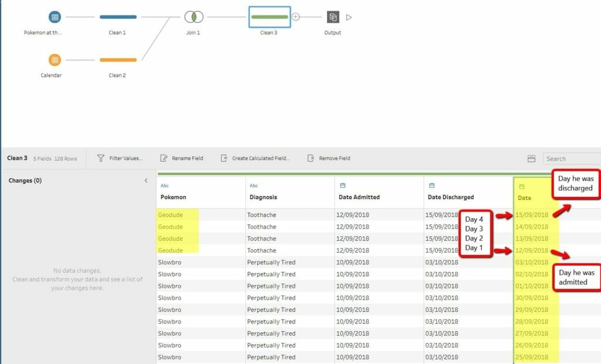The image size is (601, 364).
Task: Change Date Admitted data type icon
Action: pos(343,185)
